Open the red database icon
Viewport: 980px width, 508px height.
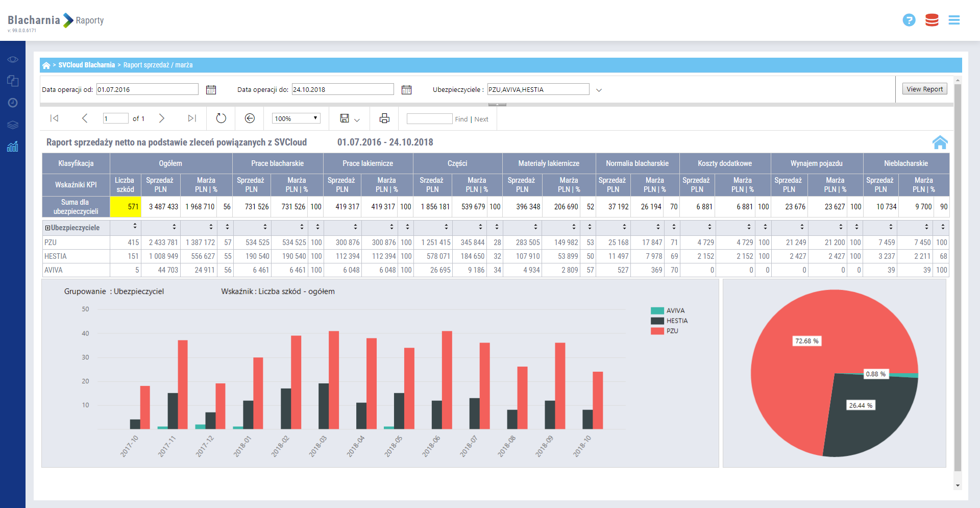(932, 20)
